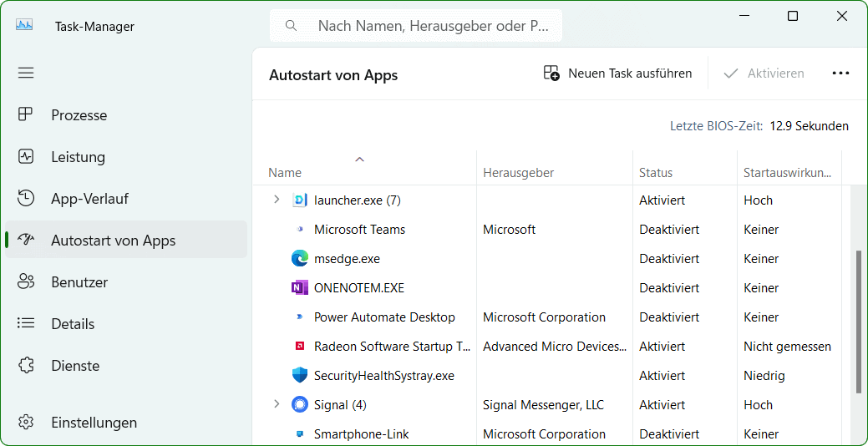
Task: Click the Einstellungen gear icon
Action: (x=26, y=423)
